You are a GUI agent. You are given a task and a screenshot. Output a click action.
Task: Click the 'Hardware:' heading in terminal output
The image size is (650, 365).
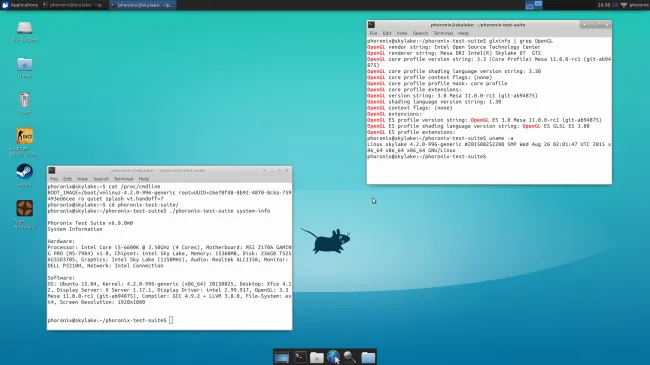tap(61, 241)
